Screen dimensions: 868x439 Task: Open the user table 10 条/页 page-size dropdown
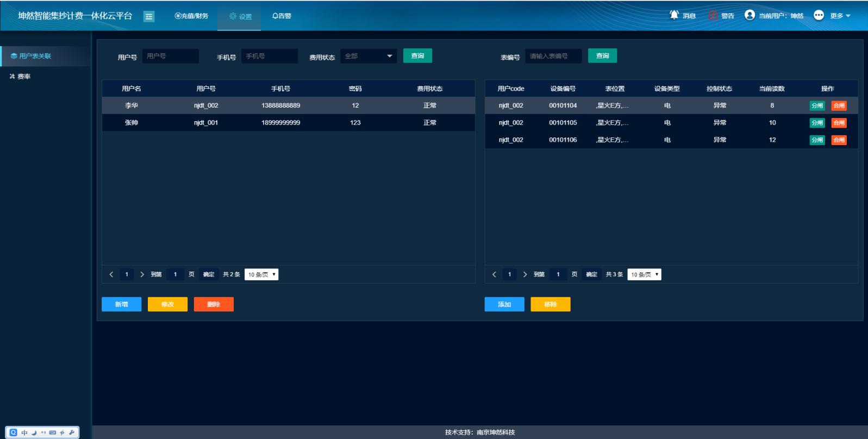261,274
